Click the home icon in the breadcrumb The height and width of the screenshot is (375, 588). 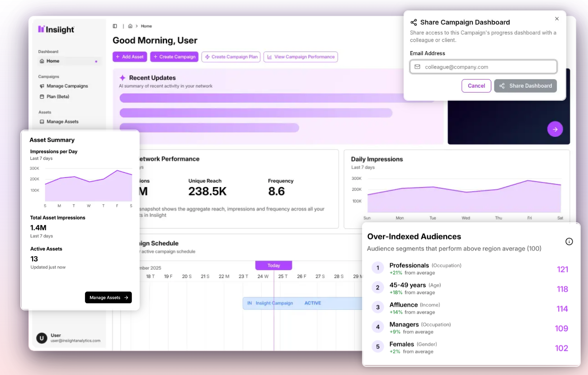[130, 26]
